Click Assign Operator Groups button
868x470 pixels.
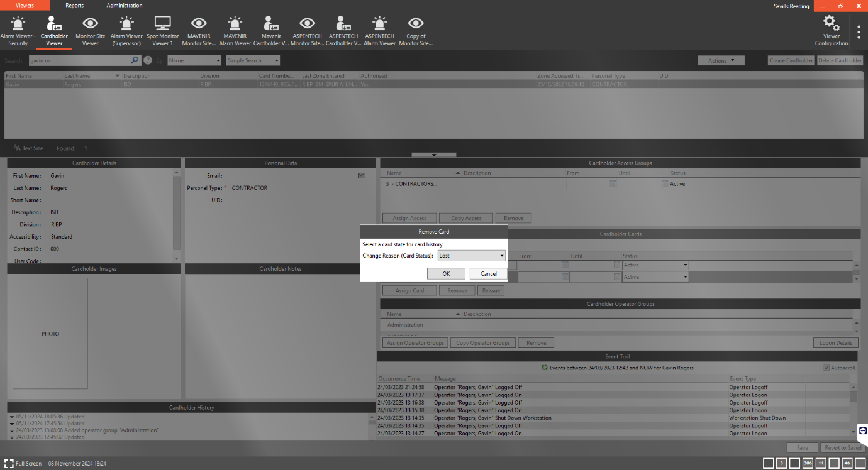pyautogui.click(x=415, y=342)
